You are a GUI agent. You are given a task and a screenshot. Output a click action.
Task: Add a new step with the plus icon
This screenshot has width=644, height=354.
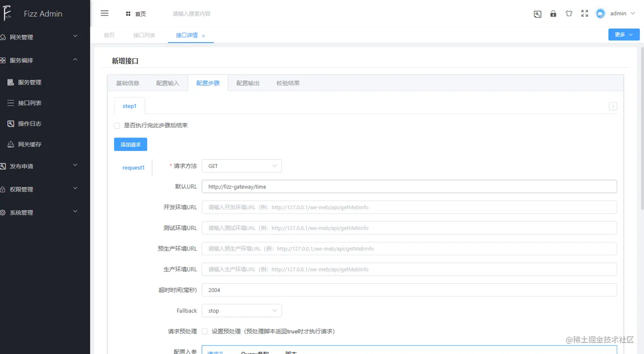pyautogui.click(x=613, y=106)
